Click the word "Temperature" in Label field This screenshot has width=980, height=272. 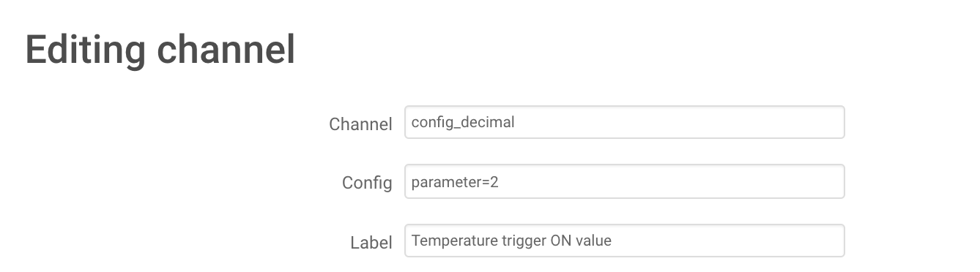[448, 240]
